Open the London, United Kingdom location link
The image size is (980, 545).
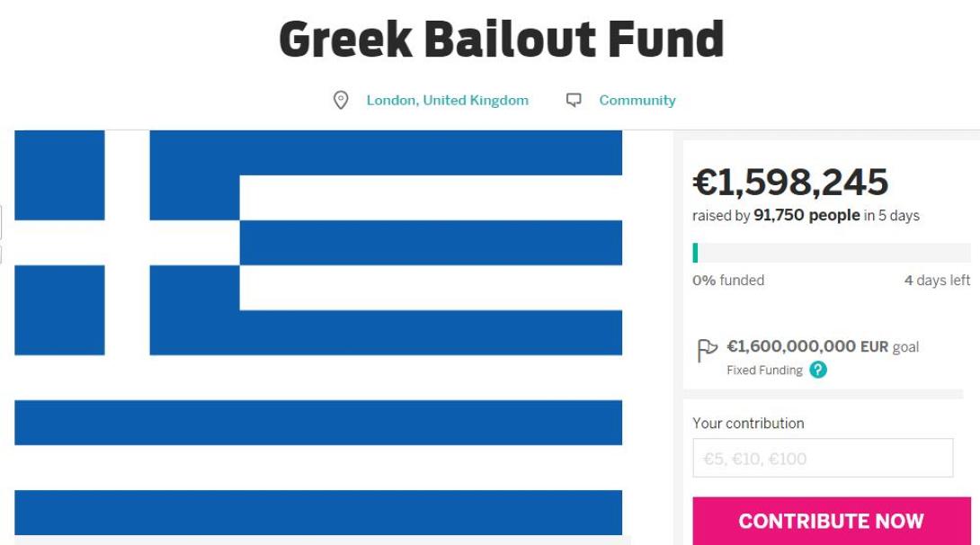tap(447, 100)
